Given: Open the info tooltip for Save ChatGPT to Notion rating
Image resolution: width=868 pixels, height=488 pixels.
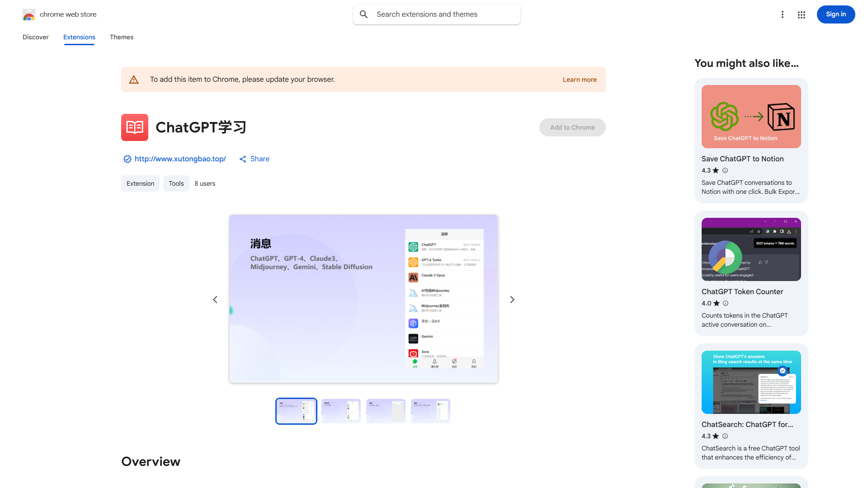Looking at the screenshot, I should (x=725, y=170).
